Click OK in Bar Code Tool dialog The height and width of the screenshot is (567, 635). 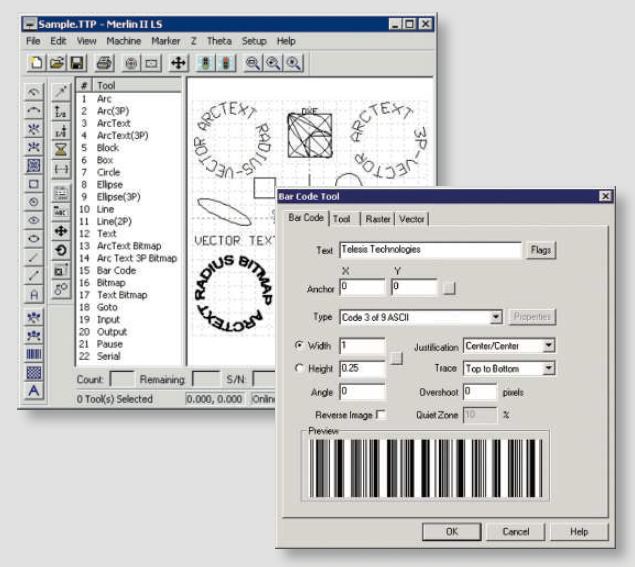click(452, 531)
